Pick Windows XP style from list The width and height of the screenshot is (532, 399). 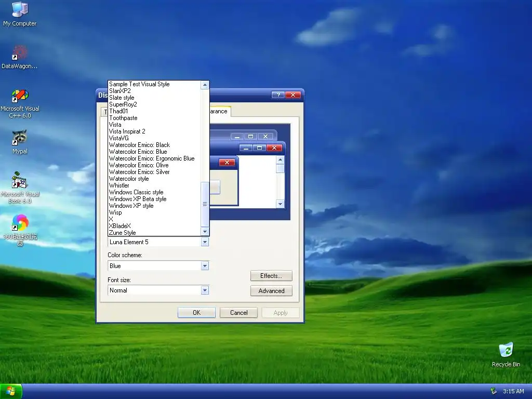pyautogui.click(x=154, y=206)
